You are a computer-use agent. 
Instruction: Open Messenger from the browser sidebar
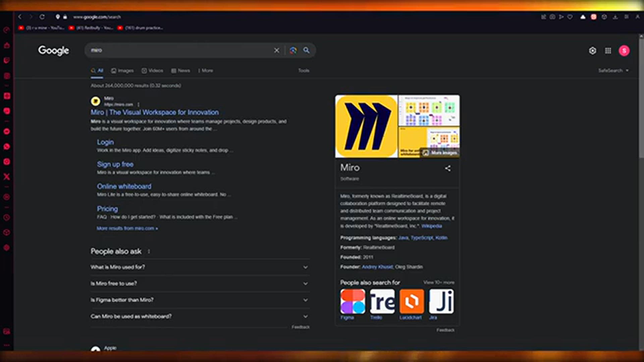[7, 131]
